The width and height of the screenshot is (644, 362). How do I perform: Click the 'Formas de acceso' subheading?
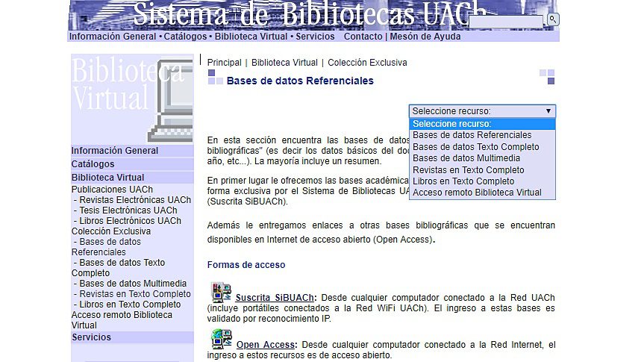[246, 265]
